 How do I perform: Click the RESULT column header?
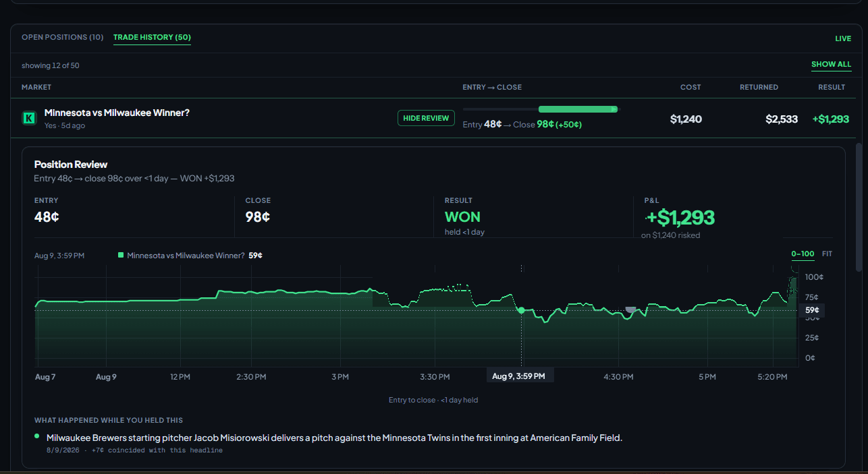832,87
